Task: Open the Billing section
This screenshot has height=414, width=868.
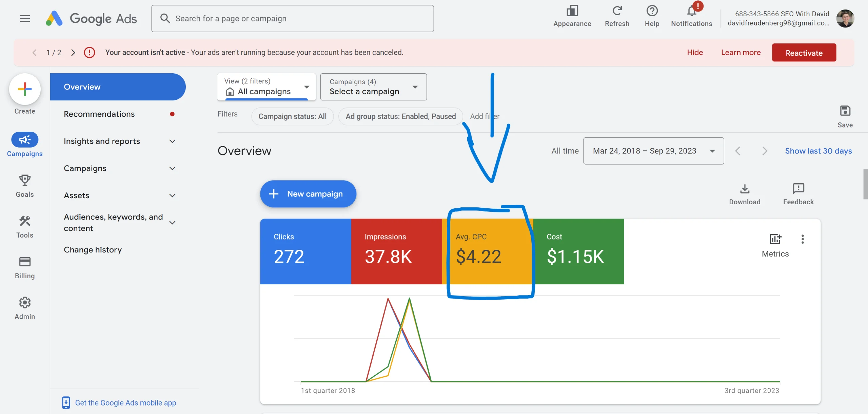Action: click(25, 267)
